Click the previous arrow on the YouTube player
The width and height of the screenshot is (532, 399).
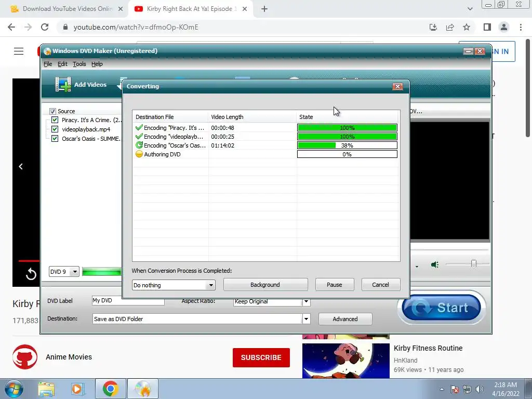pos(21,167)
